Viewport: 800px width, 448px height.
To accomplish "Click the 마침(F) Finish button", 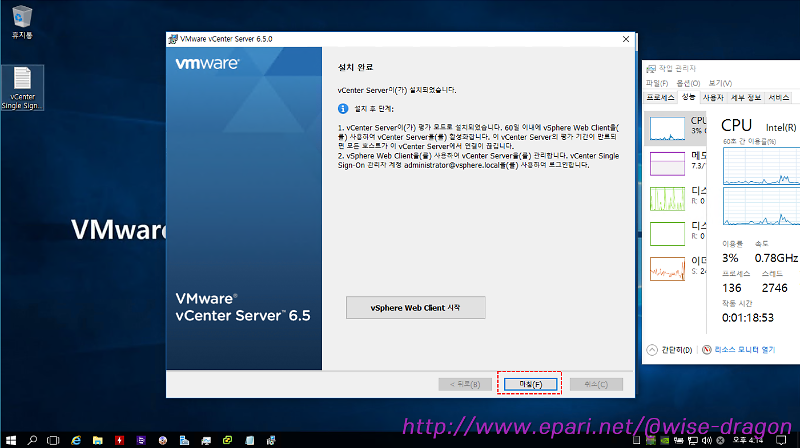I will pos(530,384).
